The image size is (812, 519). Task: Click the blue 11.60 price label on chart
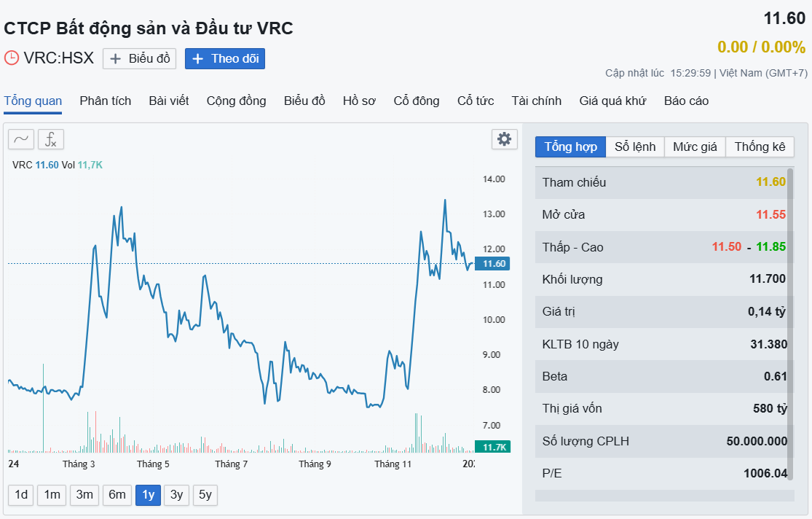pyautogui.click(x=492, y=264)
